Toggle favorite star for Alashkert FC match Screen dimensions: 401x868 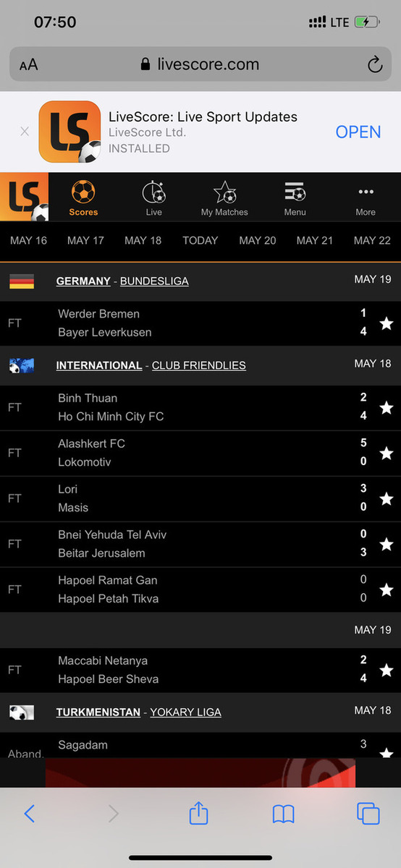(x=387, y=453)
